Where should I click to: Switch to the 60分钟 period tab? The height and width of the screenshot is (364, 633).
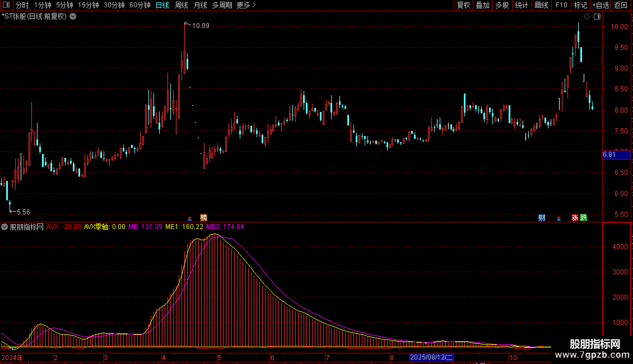click(x=139, y=5)
